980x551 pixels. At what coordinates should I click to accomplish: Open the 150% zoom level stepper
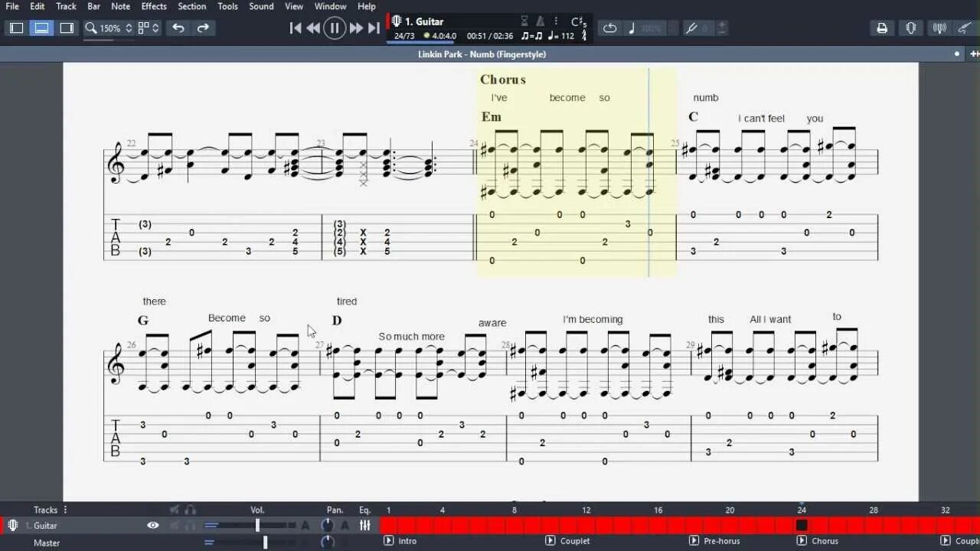coord(129,28)
